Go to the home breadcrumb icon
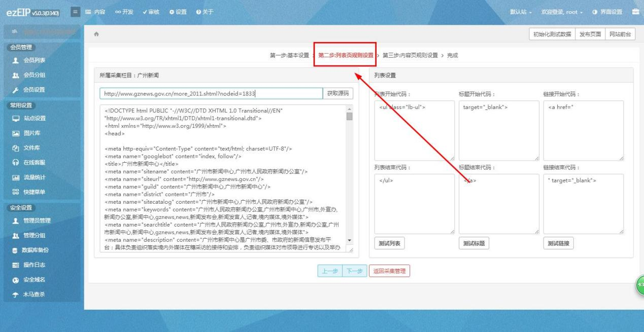 (96, 34)
